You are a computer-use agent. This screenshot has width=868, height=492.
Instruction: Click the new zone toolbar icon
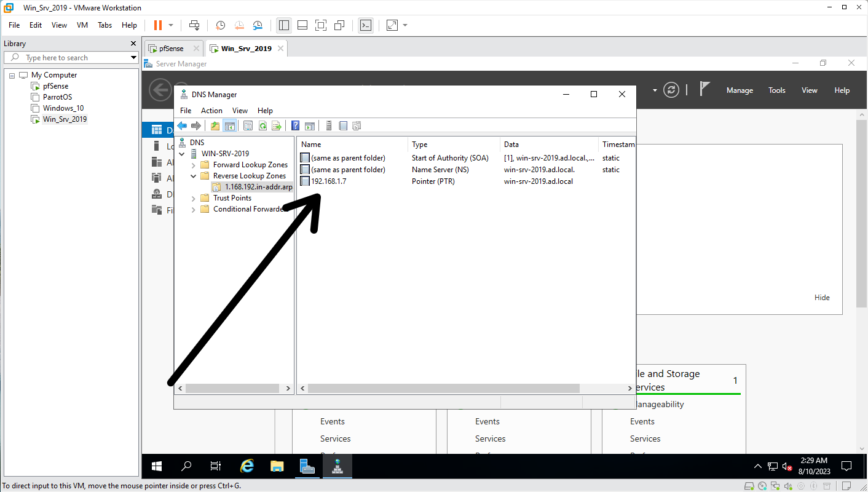point(357,125)
